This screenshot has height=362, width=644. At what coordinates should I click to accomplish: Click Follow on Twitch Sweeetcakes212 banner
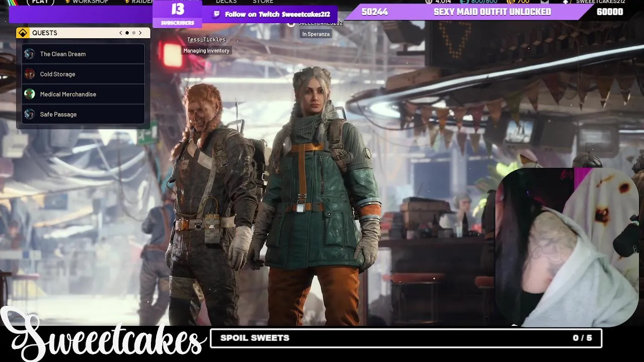[x=270, y=14]
